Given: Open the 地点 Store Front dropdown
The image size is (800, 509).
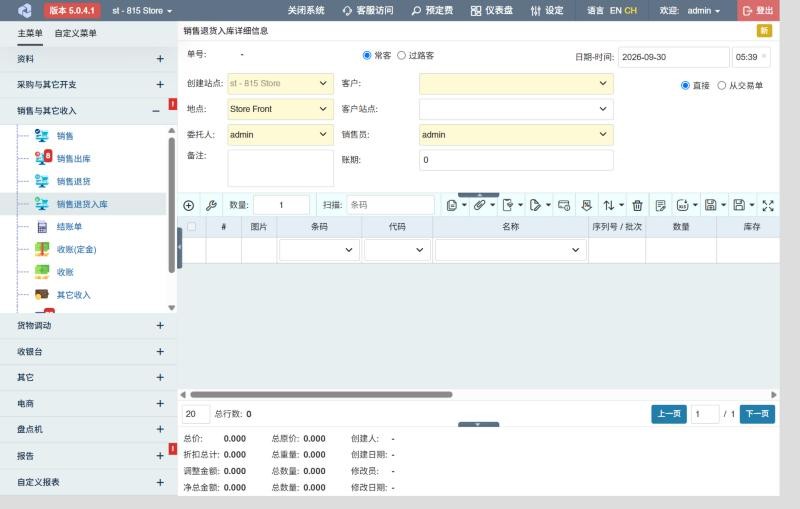Looking at the screenshot, I should coord(280,109).
